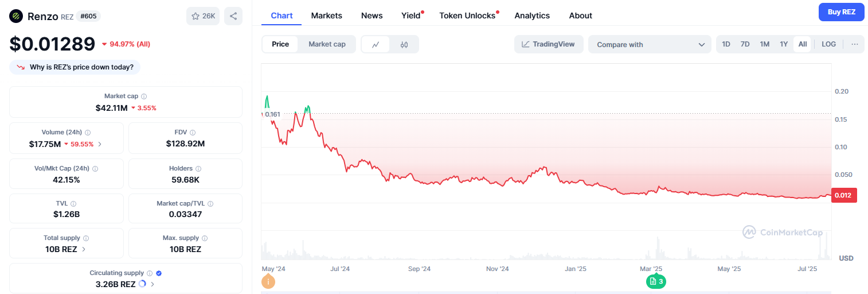This screenshot has width=868, height=294.
Task: Open the Markets tab
Action: 327,16
